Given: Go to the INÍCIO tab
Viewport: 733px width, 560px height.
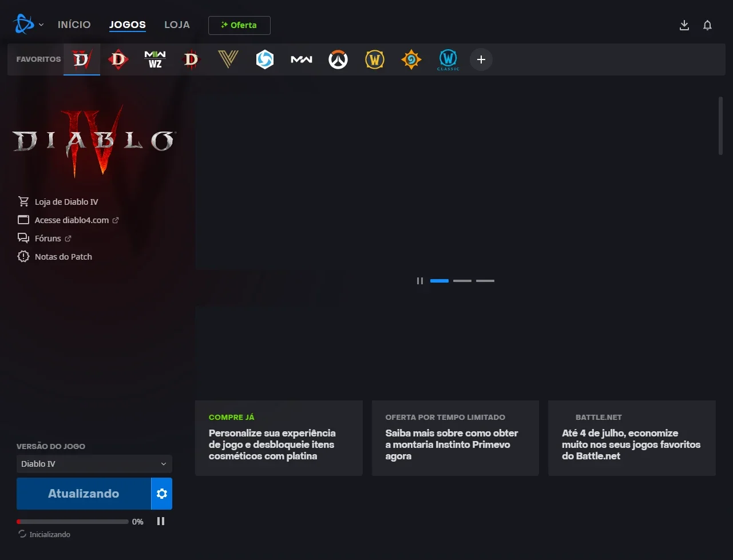Looking at the screenshot, I should [x=74, y=25].
